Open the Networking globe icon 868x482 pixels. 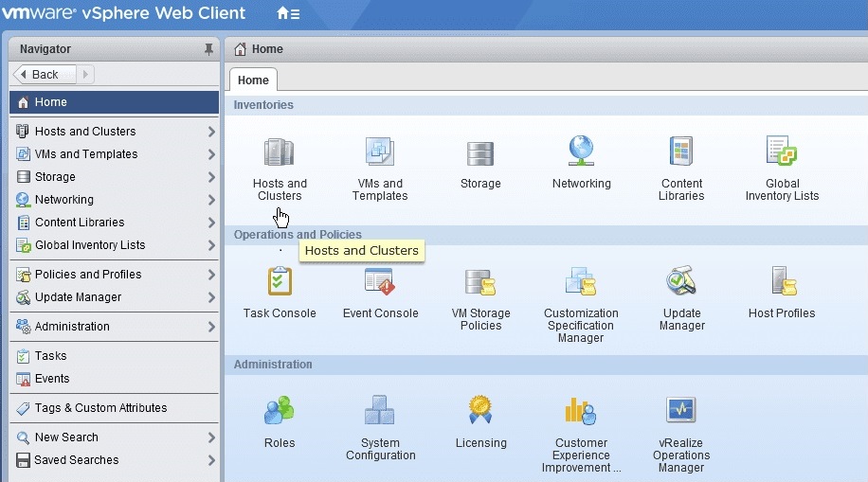point(581,152)
